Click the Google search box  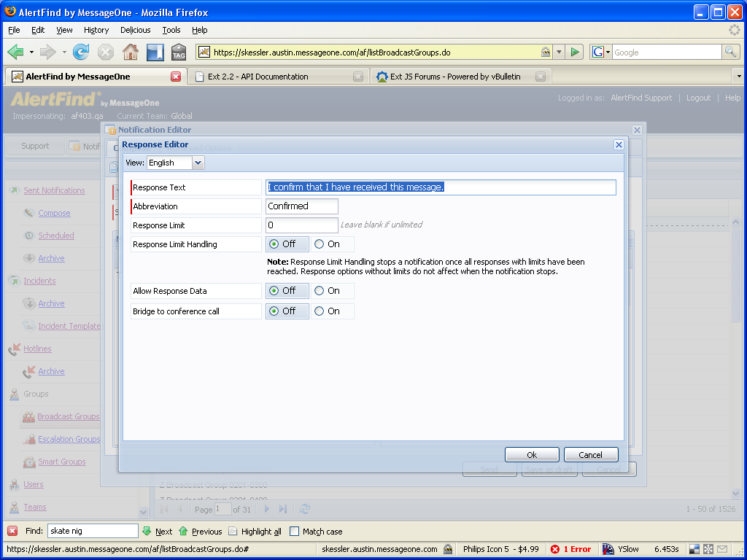(667, 52)
